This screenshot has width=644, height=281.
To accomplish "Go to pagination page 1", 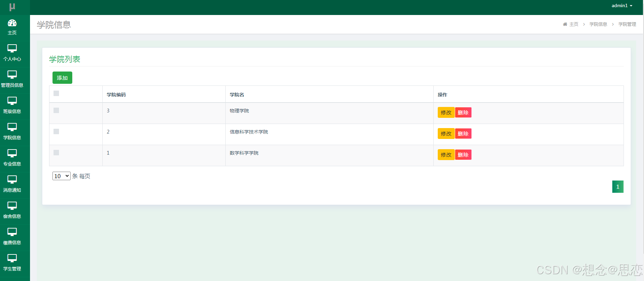I will (618, 187).
